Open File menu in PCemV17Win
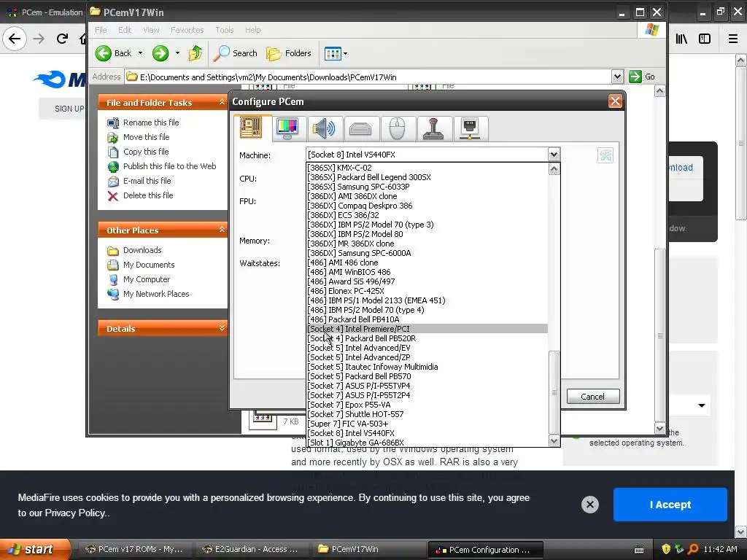Viewport: 747px width, 560px height. (101, 30)
